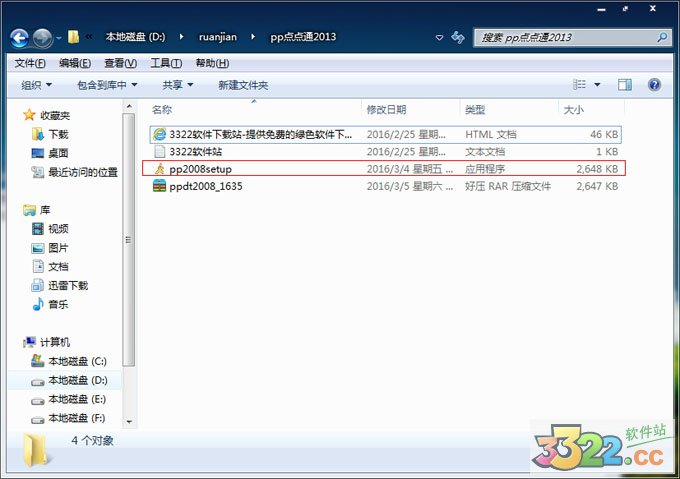This screenshot has width=680, height=479.
Task: Select the 3322软件站 text file
Action: (386, 152)
